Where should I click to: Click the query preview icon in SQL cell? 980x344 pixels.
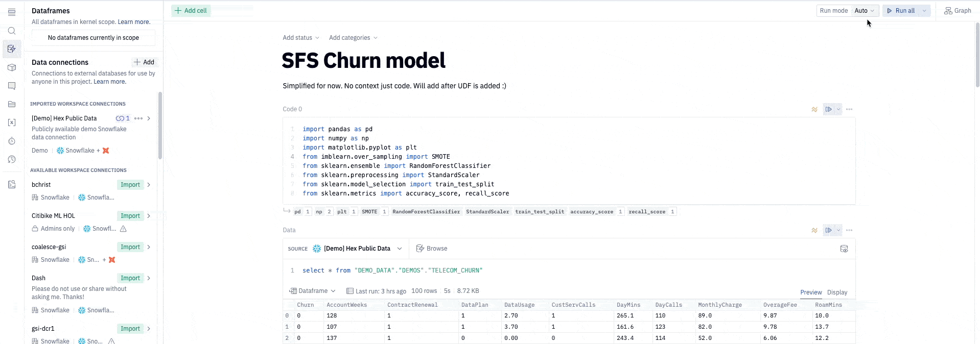[844, 249]
